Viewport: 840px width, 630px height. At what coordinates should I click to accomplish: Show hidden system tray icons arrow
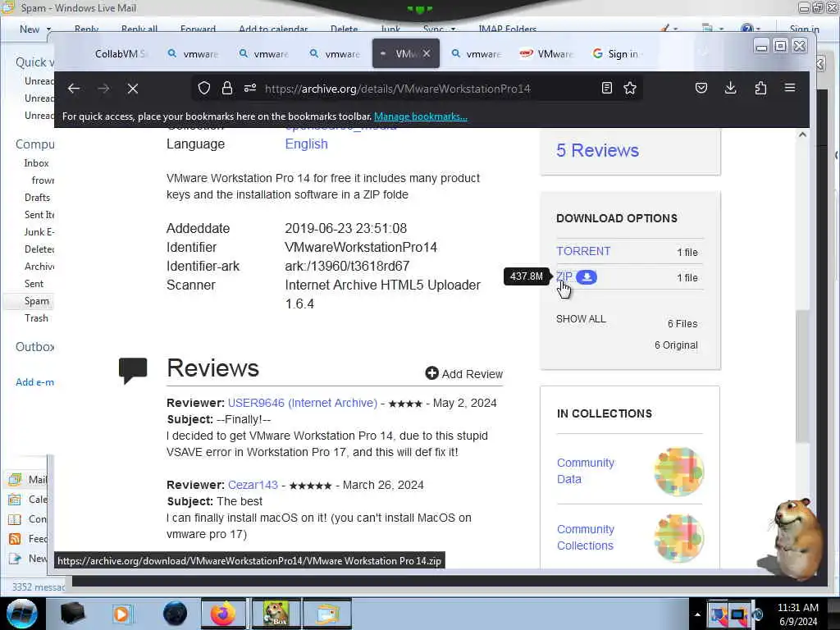point(697,614)
